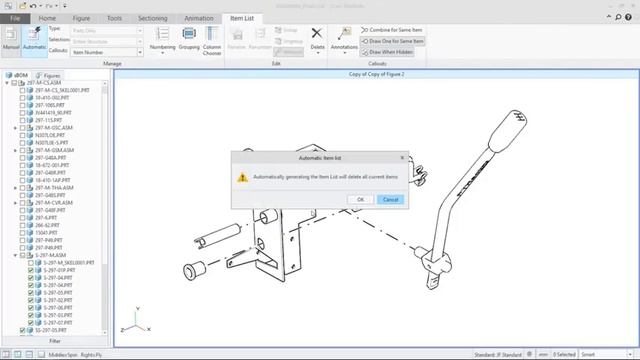Image resolution: width=640 pixels, height=360 pixels.
Task: Uncheck the box for SS-297-05.PRT
Action: coord(22,330)
